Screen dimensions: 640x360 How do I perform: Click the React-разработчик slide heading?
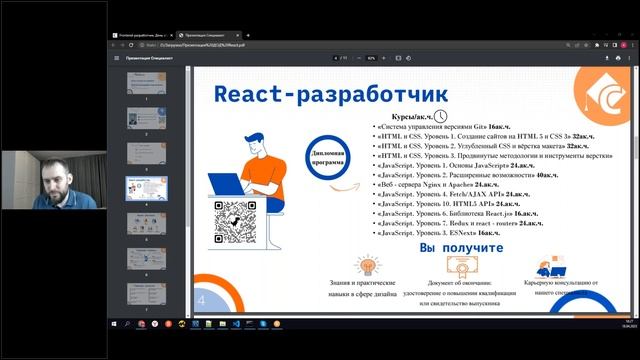331,94
